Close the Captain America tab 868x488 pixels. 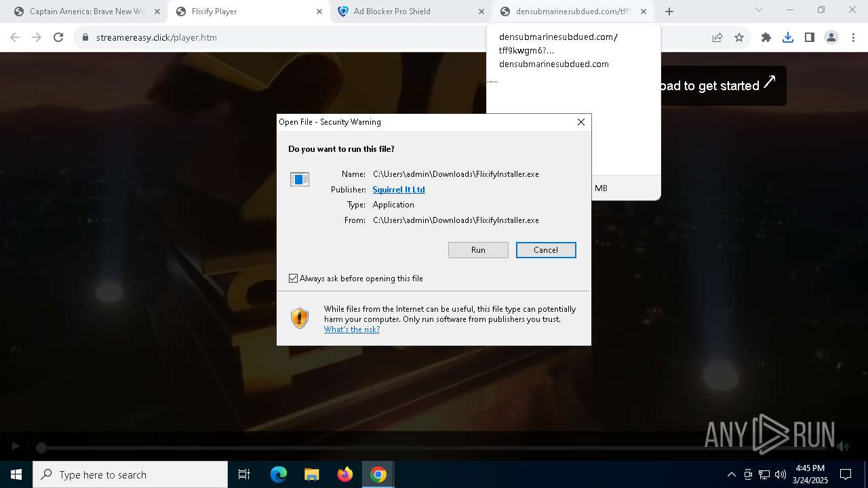click(157, 12)
